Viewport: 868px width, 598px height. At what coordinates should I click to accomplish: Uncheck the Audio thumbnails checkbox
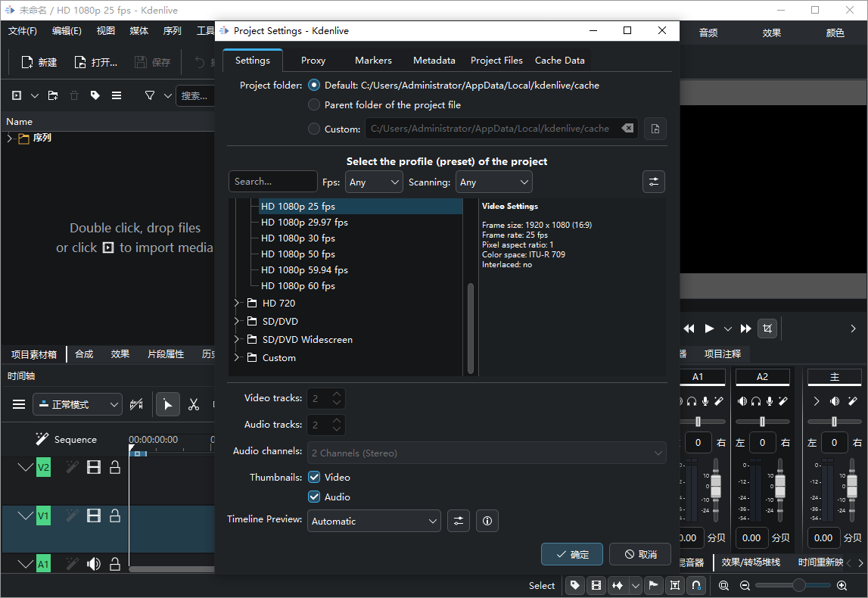click(314, 497)
